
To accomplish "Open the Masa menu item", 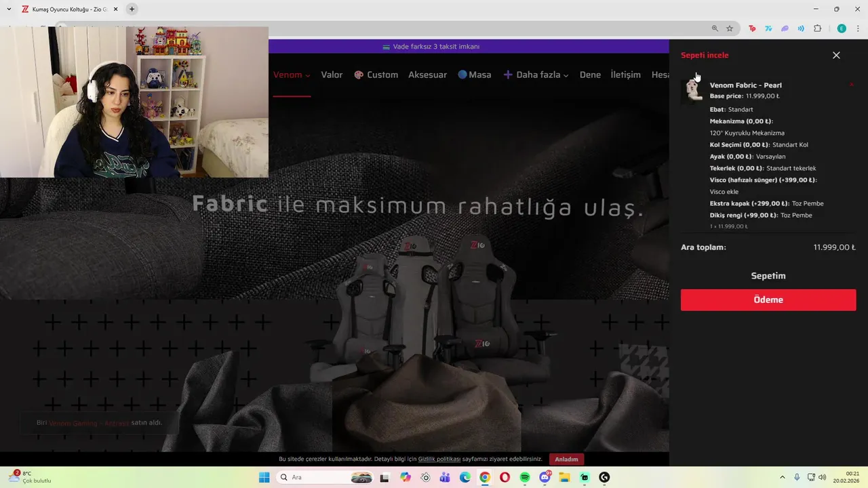I will 474,75.
